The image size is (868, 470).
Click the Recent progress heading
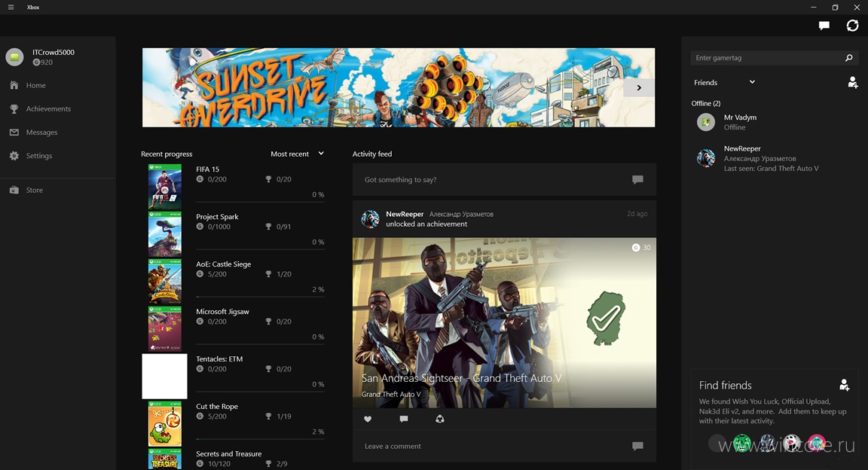tap(167, 154)
